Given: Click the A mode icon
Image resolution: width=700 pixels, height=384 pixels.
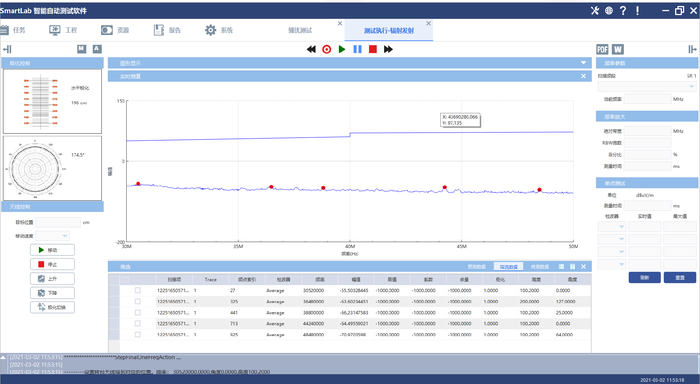Looking at the screenshot, I should (x=97, y=49).
